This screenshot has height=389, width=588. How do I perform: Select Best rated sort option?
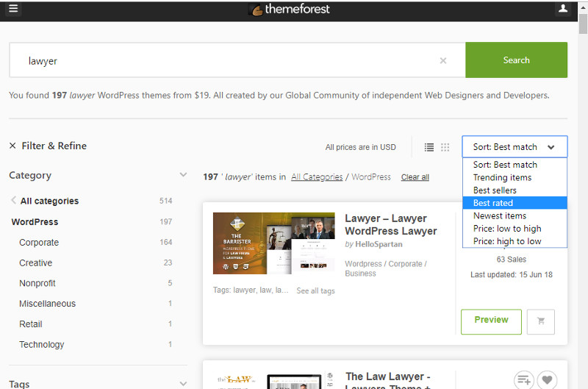tap(514, 203)
